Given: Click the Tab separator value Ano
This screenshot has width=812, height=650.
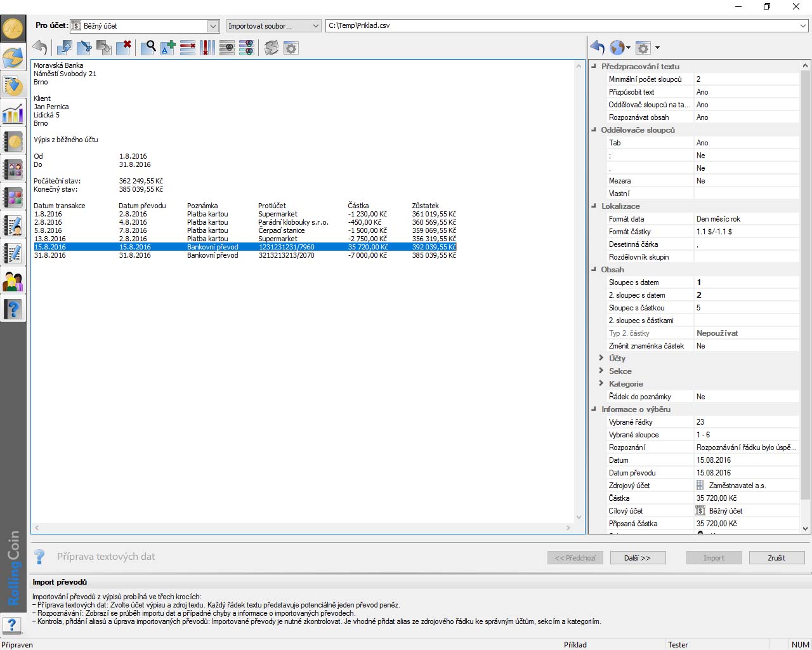Looking at the screenshot, I should [747, 143].
